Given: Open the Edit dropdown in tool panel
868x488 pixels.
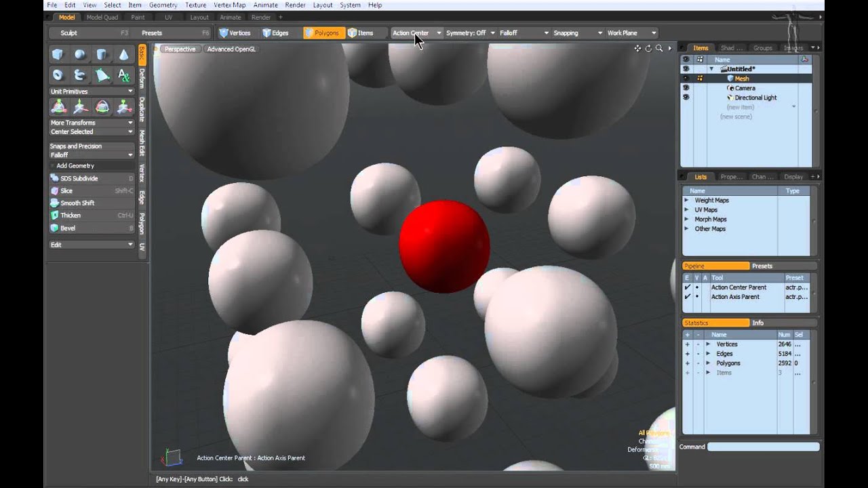Looking at the screenshot, I should coord(92,245).
